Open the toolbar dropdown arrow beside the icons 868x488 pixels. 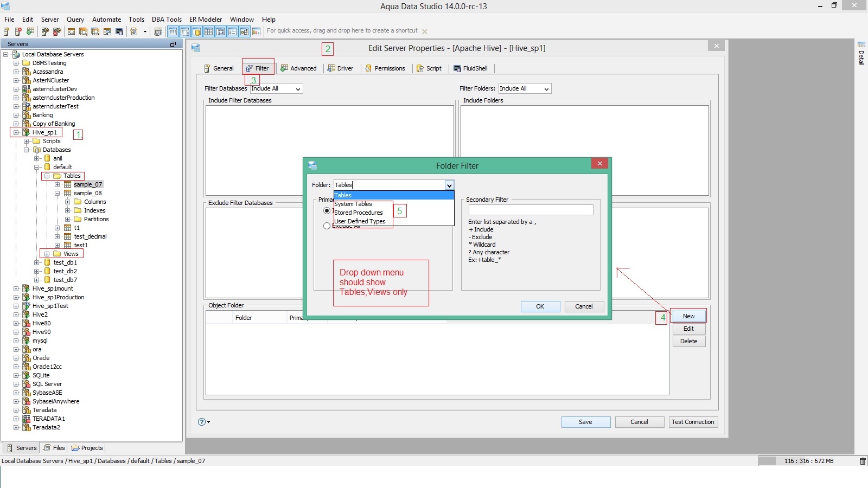pos(145,31)
